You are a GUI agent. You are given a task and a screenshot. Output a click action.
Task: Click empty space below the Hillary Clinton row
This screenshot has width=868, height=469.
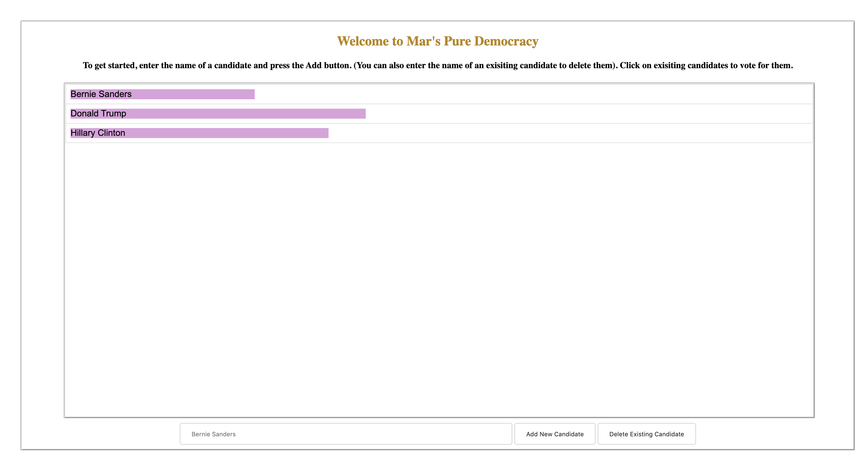click(438, 269)
